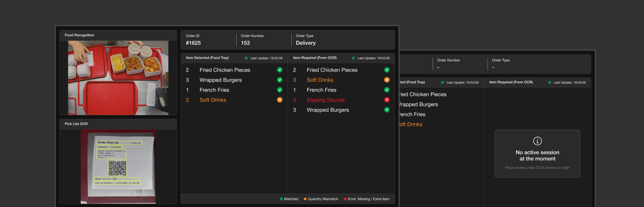The image size is (644, 207).
Task: Click the green Matched legend dot
Action: click(x=281, y=199)
